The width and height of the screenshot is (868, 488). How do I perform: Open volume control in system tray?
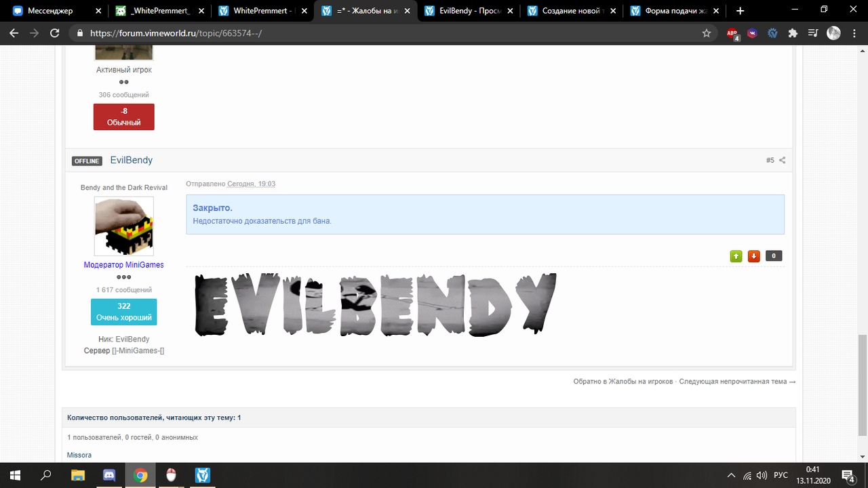[x=762, y=475]
